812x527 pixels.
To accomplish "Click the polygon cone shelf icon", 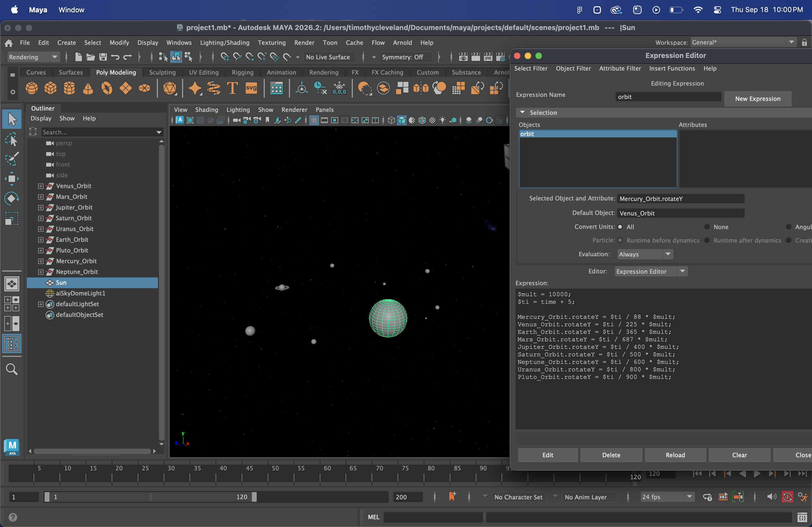I will point(88,88).
